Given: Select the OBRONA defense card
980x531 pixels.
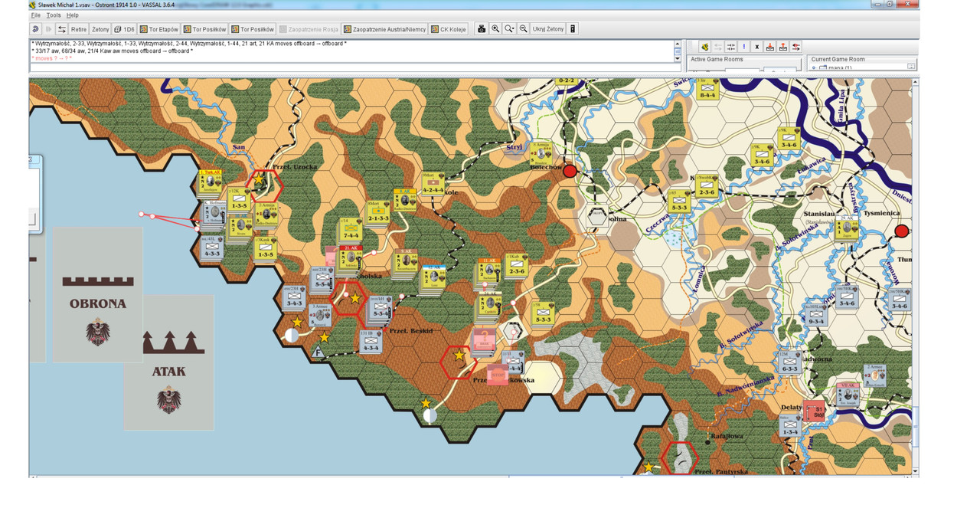Looking at the screenshot, I should click(x=97, y=294).
